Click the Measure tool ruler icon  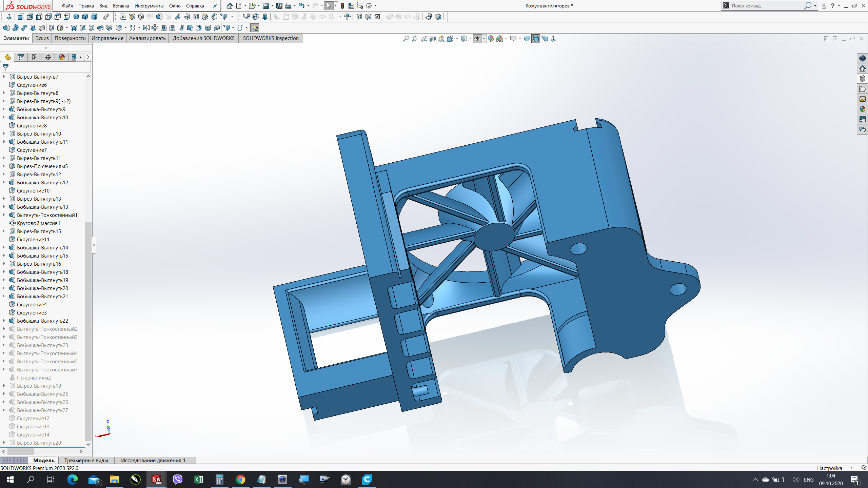pyautogui.click(x=255, y=28)
